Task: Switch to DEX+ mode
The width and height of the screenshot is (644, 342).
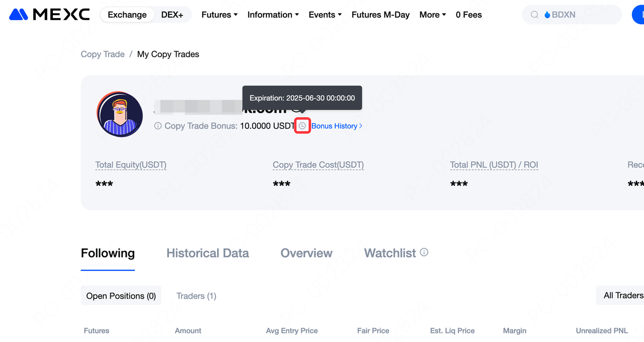Action: coord(172,15)
